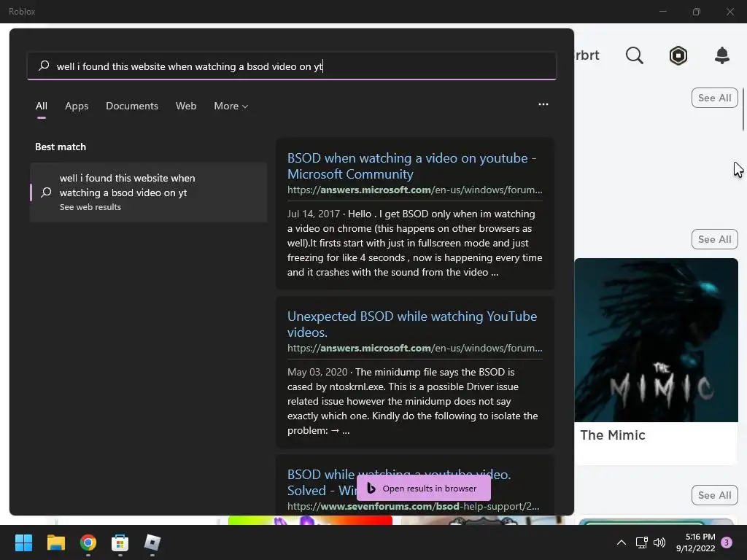The image size is (747, 560).
Task: Switch to the Apps tab
Action: [77, 106]
